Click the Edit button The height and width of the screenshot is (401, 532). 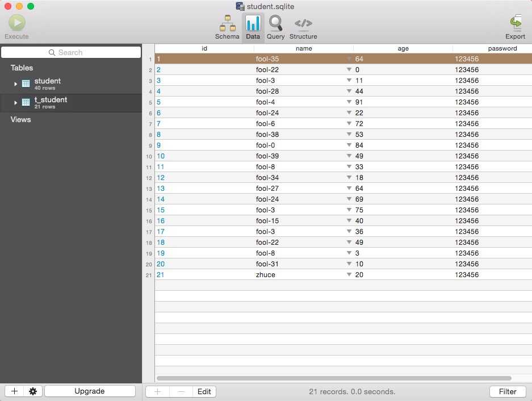pos(204,391)
